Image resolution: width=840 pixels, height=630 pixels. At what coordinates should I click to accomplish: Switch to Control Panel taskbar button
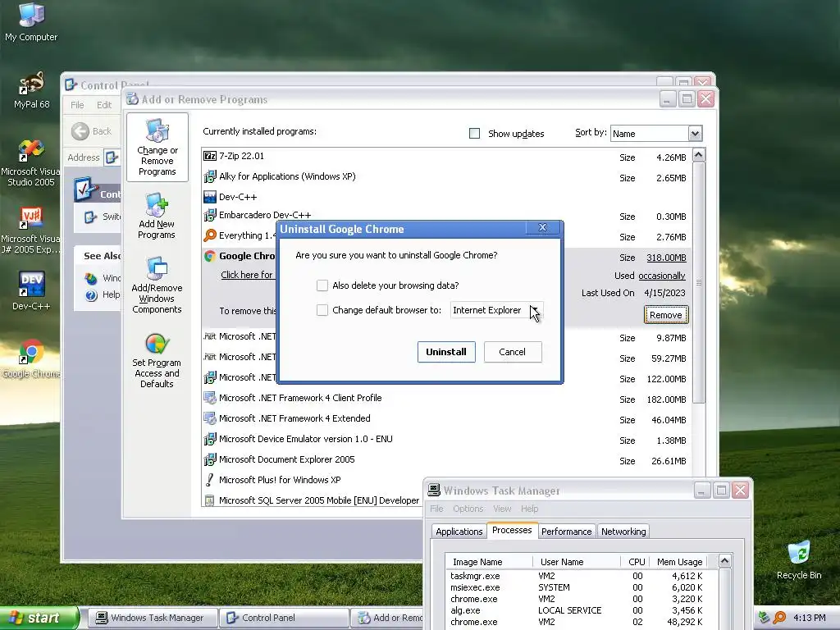[x=284, y=618]
